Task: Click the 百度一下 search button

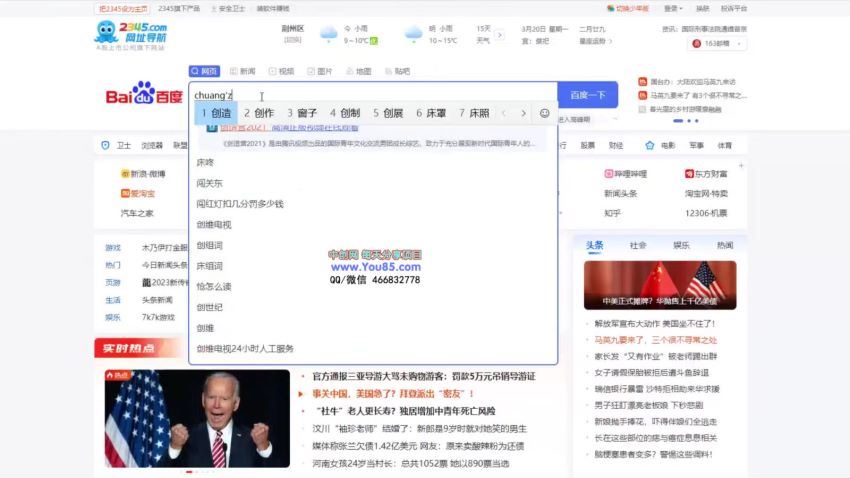Action: [x=588, y=95]
